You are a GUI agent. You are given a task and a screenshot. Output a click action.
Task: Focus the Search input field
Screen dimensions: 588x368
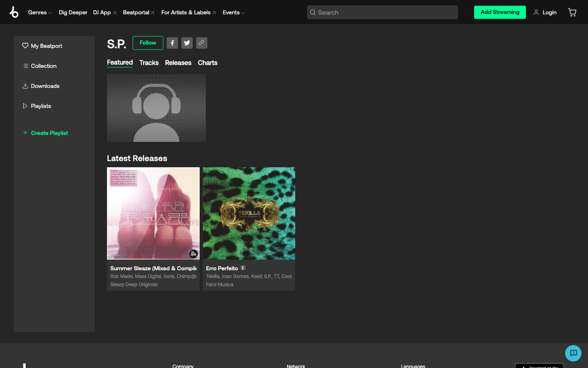382,12
